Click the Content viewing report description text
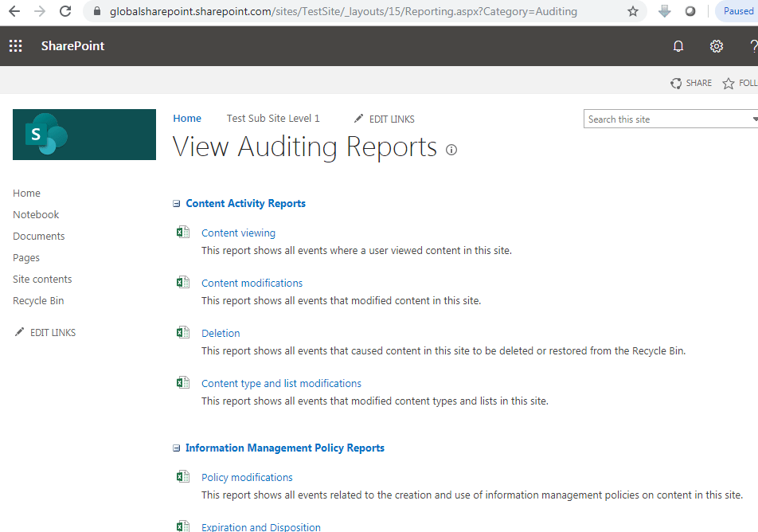This screenshot has height=532, width=758. pos(356,251)
